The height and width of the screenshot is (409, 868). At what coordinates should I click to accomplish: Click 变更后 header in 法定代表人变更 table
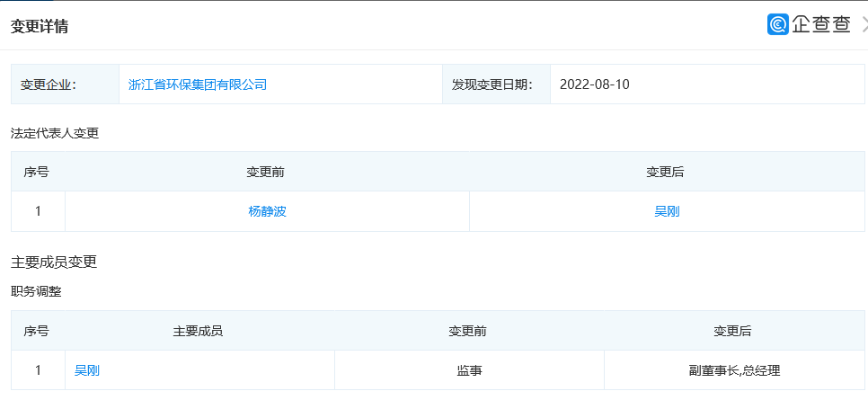666,172
